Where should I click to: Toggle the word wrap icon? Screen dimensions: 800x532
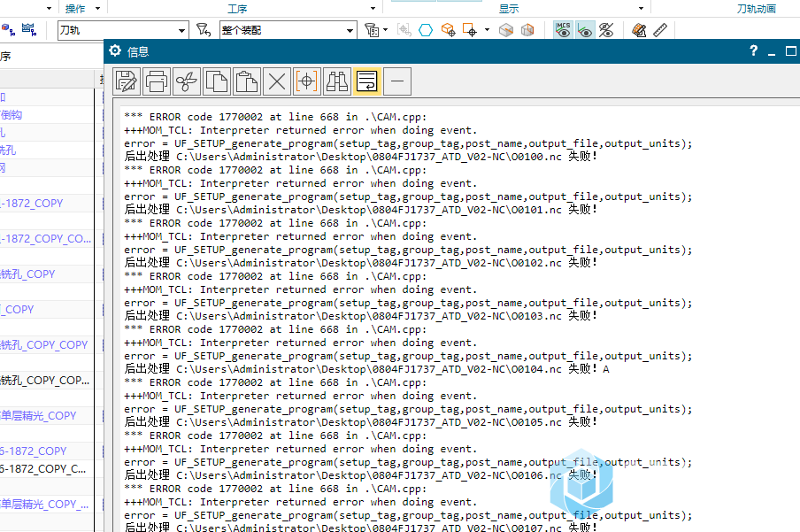(367, 81)
